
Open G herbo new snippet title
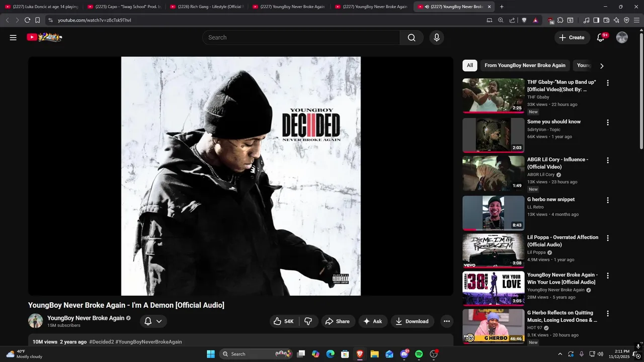click(x=551, y=200)
